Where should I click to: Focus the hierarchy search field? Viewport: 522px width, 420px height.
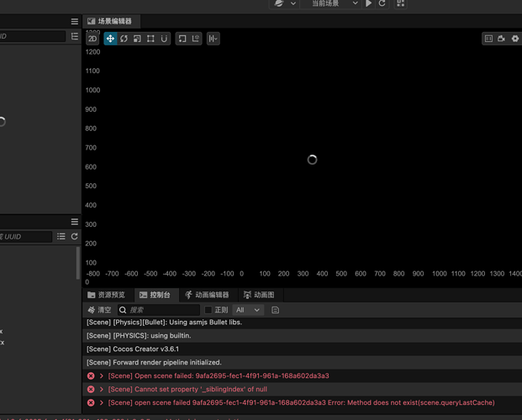pyautogui.click(x=32, y=36)
